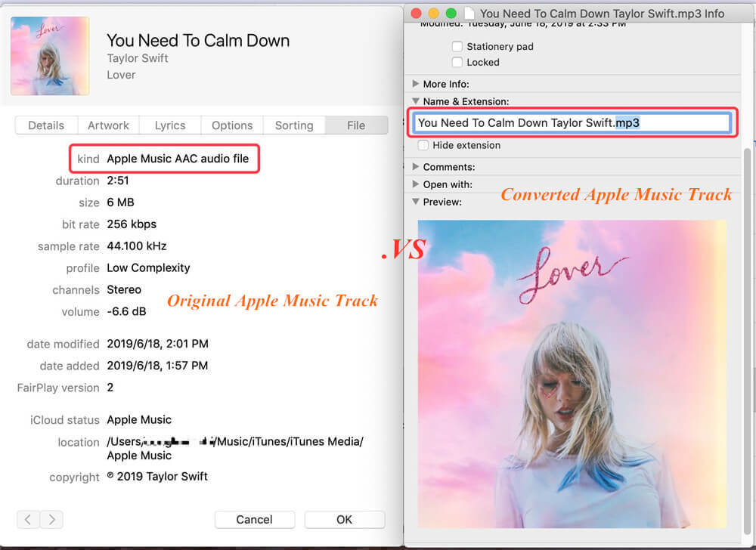Check the Hide extension checkbox
756x550 pixels.
tap(423, 145)
